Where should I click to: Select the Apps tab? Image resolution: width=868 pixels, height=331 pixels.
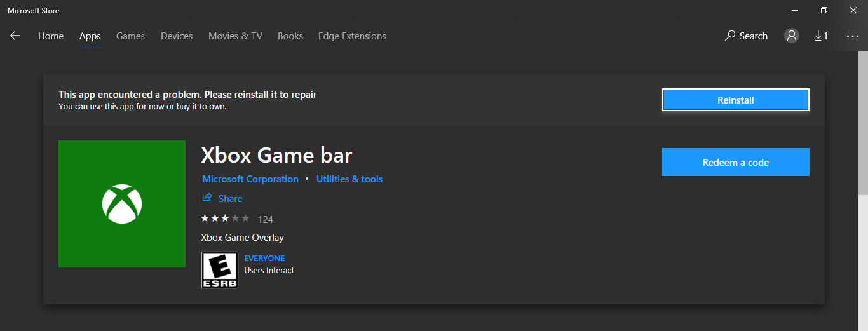coord(90,36)
